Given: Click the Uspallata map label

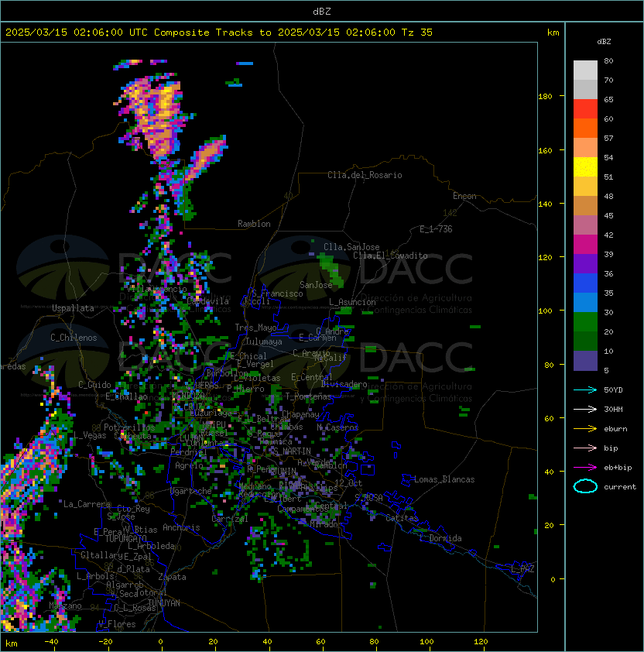Looking at the screenshot, I should pyautogui.click(x=73, y=308).
